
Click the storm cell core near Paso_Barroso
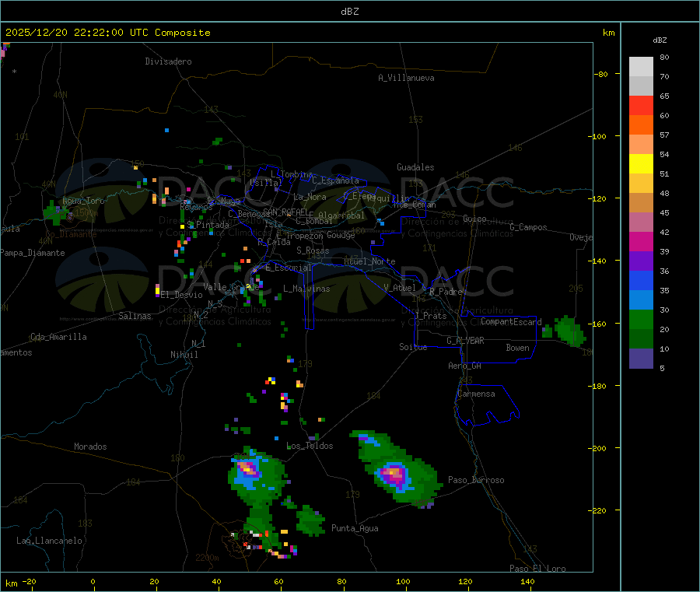click(x=394, y=473)
